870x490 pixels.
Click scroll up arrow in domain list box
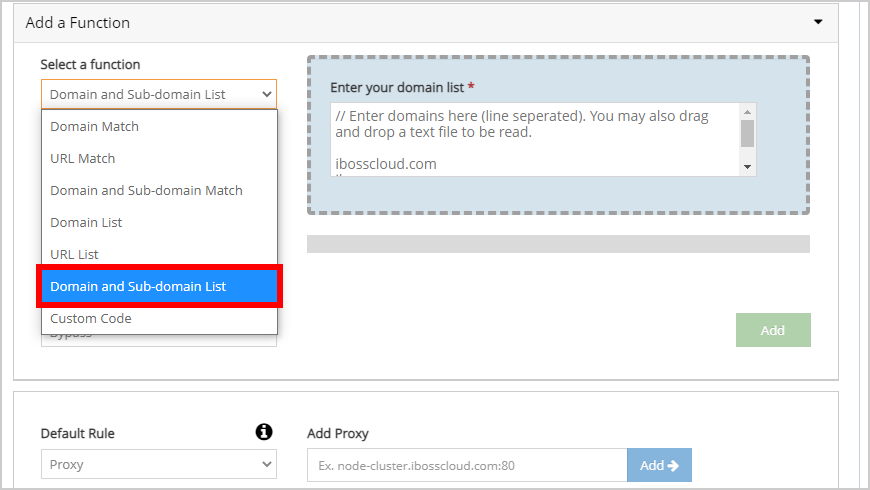[747, 112]
